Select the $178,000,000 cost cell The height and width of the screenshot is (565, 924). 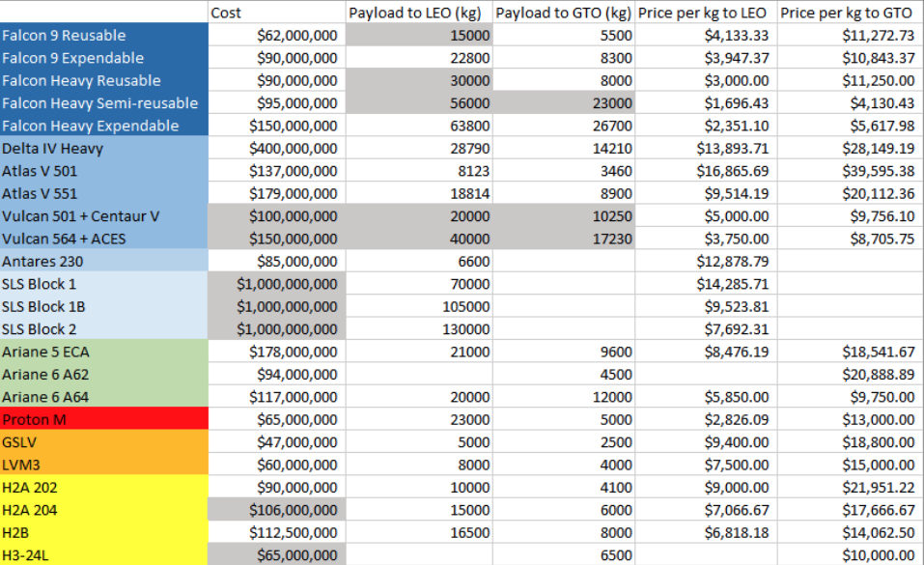[277, 352]
